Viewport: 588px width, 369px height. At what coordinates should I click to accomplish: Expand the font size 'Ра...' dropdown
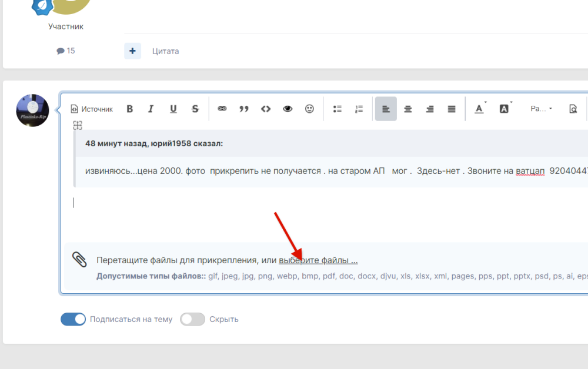541,109
